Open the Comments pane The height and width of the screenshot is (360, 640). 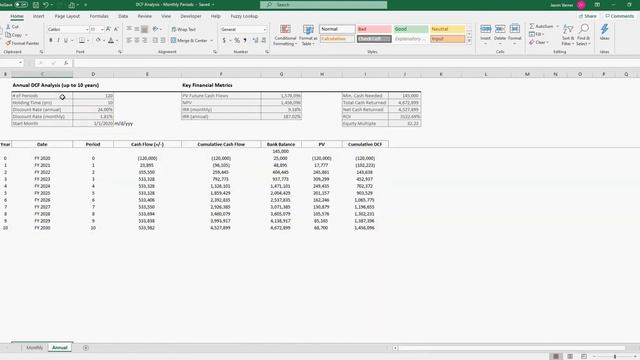coord(620,16)
